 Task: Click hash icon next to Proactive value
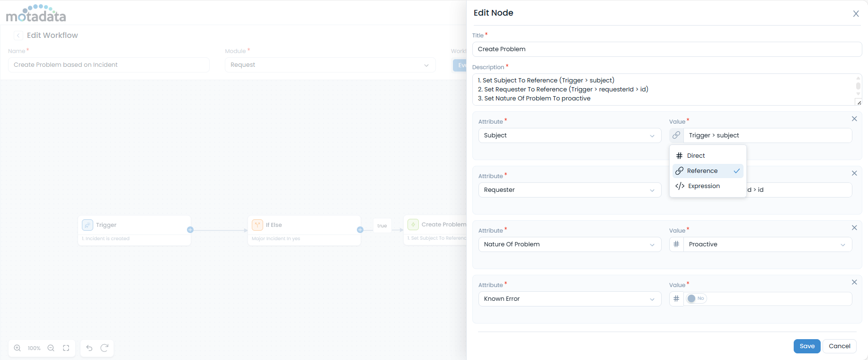676,244
